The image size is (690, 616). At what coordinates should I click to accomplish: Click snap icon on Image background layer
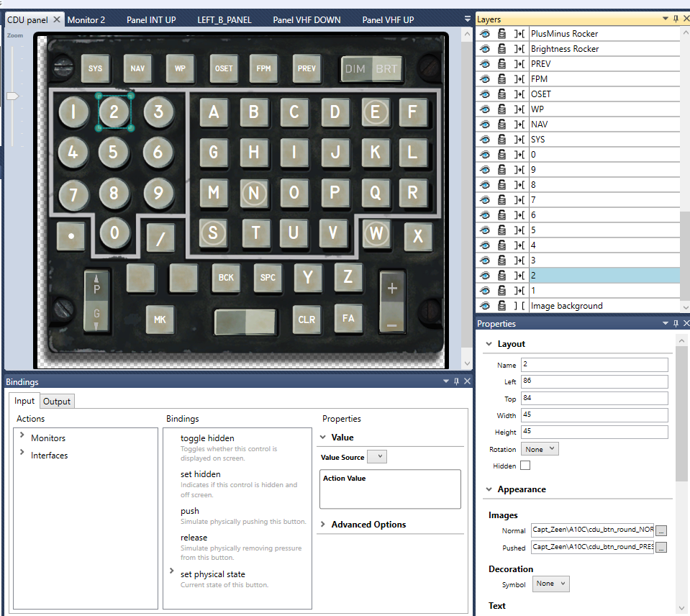[x=519, y=306]
